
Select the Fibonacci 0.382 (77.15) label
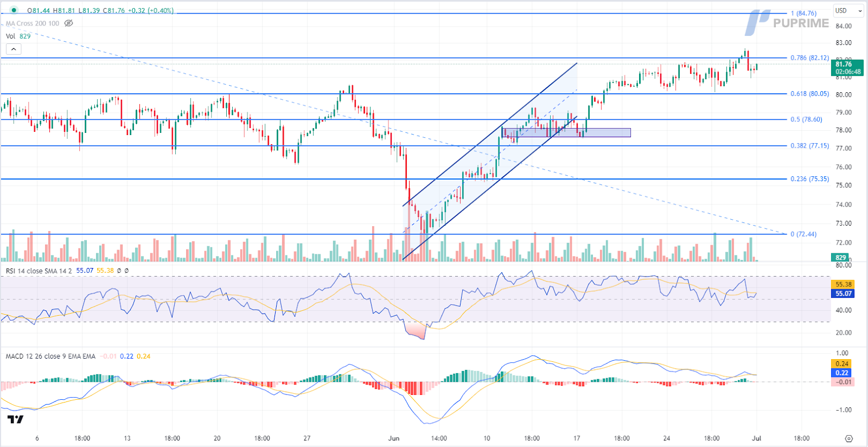click(809, 146)
